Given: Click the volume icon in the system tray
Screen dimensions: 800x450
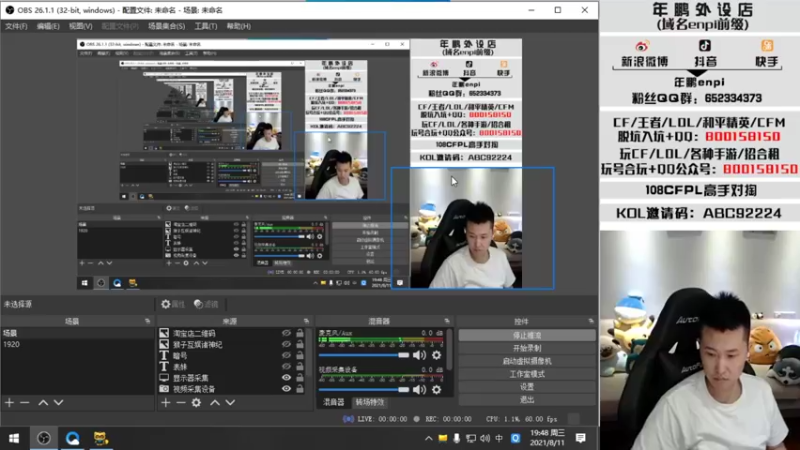Looking at the screenshot, I should [485, 438].
